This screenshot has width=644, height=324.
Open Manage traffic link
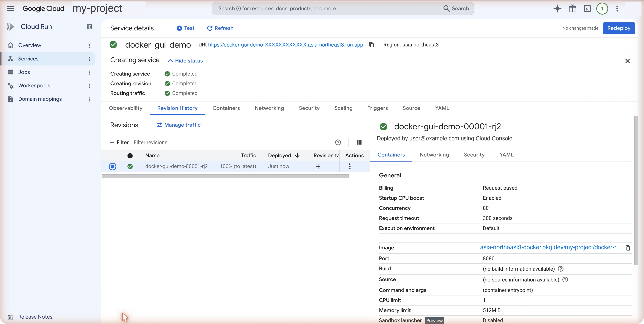click(179, 125)
